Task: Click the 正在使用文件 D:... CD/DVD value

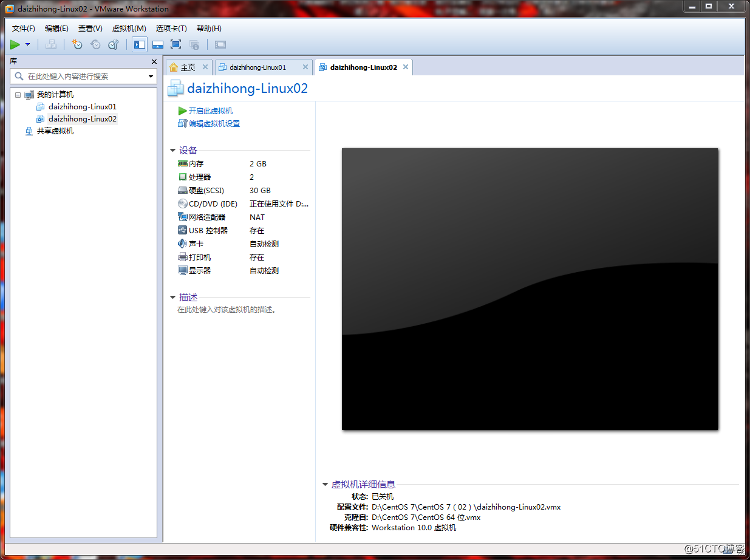Action: 279,204
